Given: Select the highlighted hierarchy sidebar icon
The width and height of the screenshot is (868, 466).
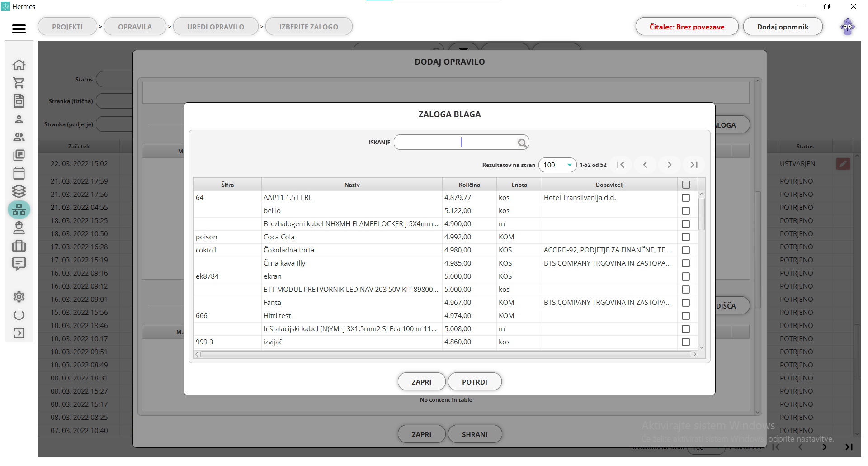Looking at the screenshot, I should (19, 209).
